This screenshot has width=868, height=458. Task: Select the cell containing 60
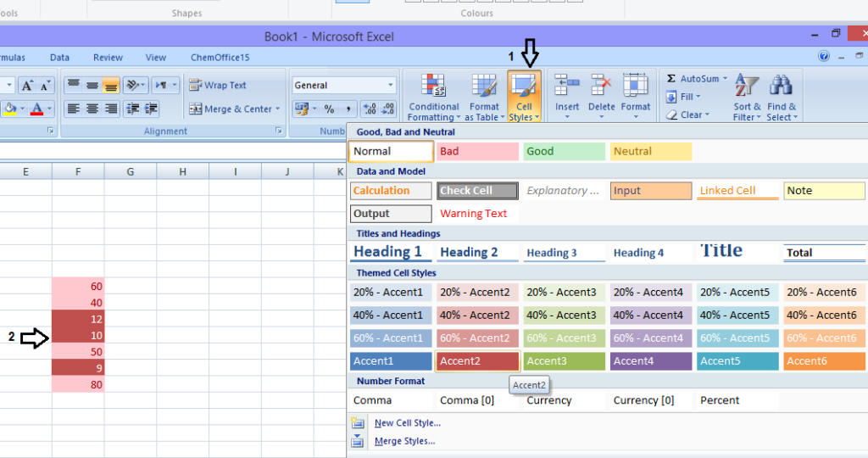coord(78,287)
